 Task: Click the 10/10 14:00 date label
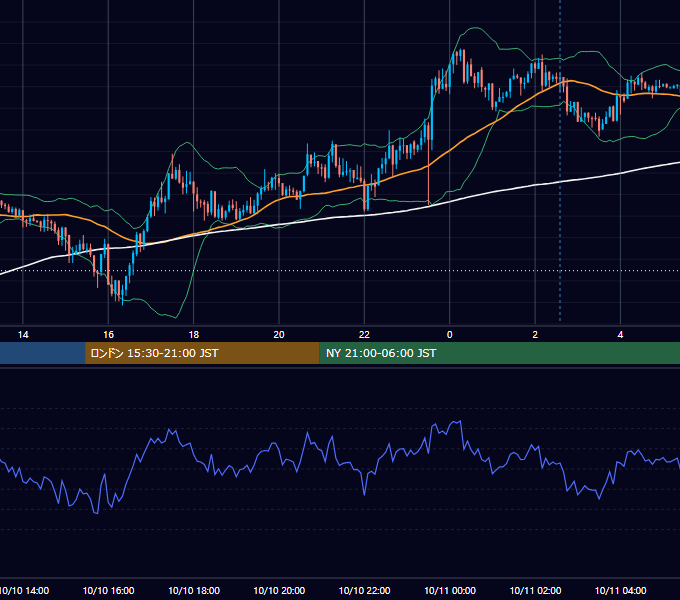click(x=24, y=590)
